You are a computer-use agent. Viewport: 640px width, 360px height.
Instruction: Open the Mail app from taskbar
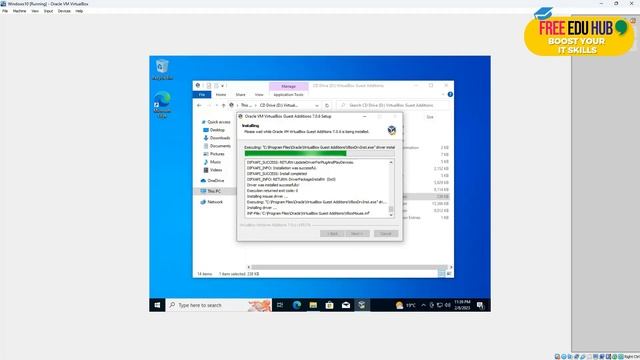click(346, 305)
